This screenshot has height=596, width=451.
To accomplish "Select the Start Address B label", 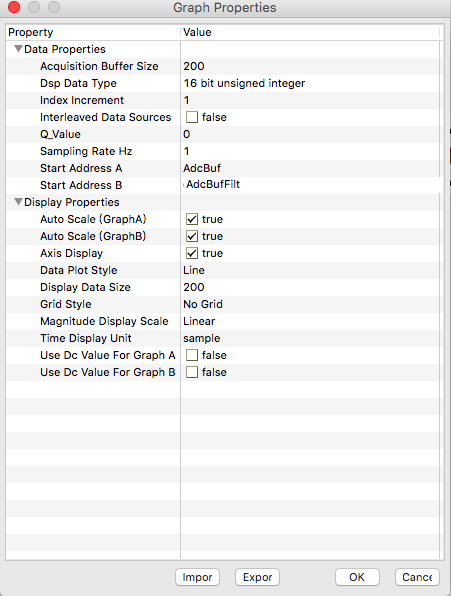I will click(81, 185).
